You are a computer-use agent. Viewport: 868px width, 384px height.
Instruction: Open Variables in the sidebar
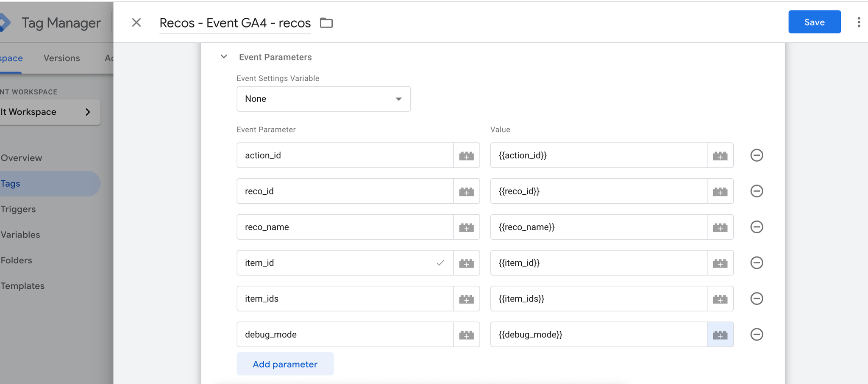tap(20, 235)
